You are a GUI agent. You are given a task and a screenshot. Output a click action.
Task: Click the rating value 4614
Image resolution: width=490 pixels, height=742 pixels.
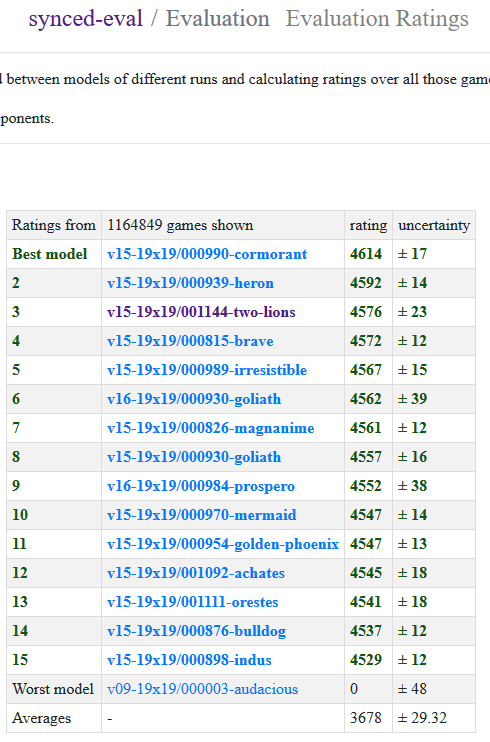pyautogui.click(x=366, y=254)
